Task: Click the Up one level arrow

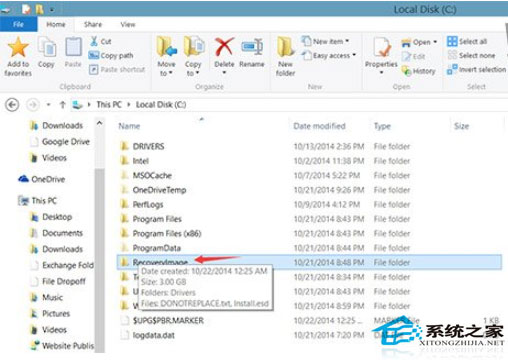Action: [x=62, y=105]
